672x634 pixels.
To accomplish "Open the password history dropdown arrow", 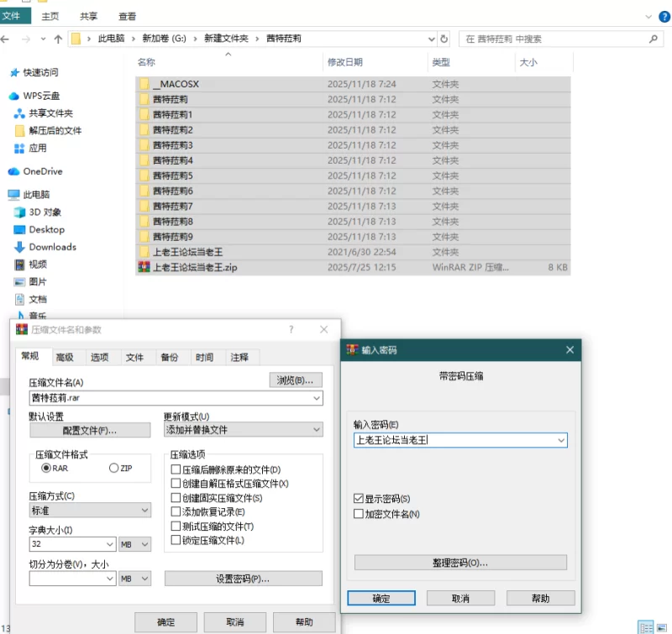I will [561, 440].
